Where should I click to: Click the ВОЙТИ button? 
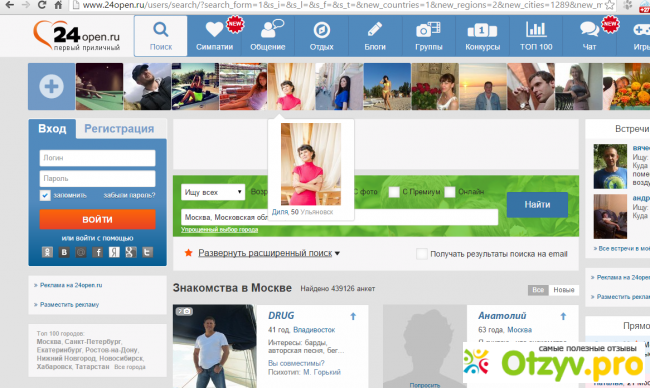click(97, 219)
